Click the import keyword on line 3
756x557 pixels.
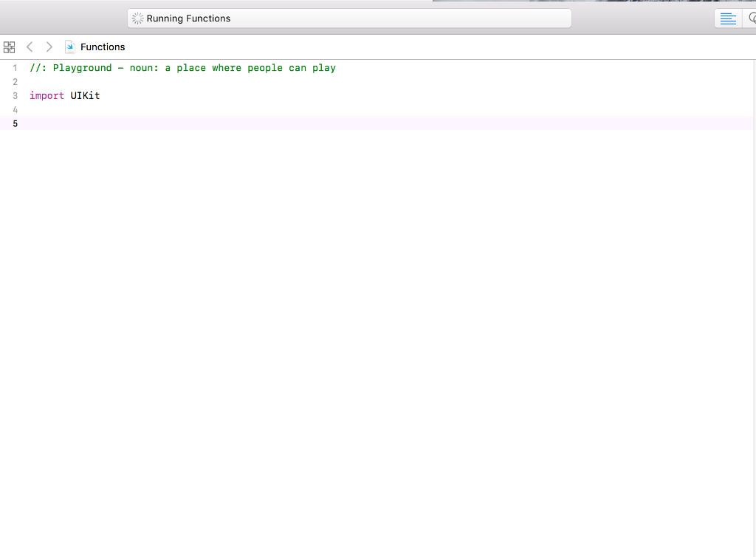46,95
